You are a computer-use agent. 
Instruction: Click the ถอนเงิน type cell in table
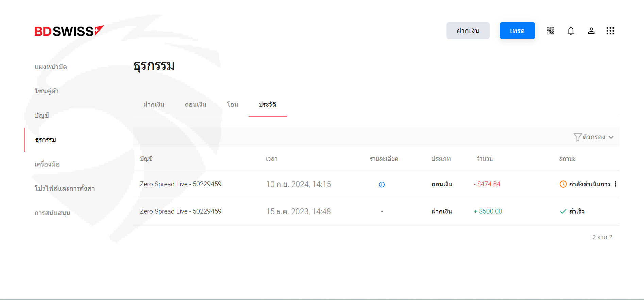(x=442, y=184)
